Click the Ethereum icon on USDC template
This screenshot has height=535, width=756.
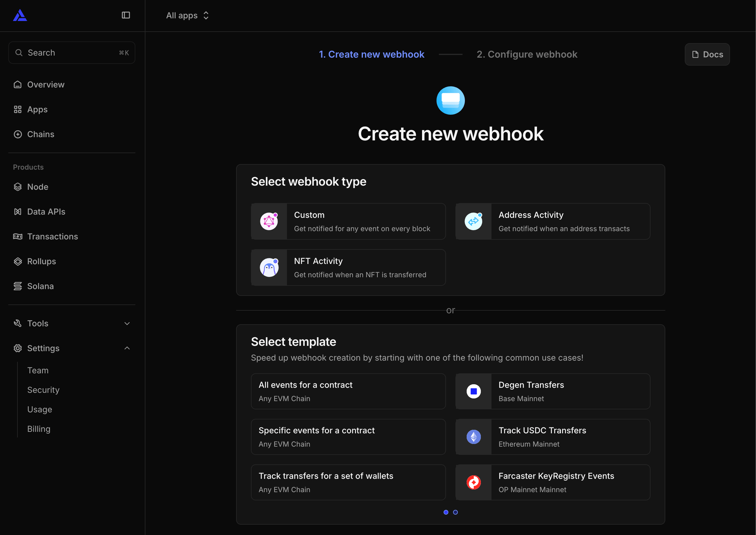click(x=474, y=437)
